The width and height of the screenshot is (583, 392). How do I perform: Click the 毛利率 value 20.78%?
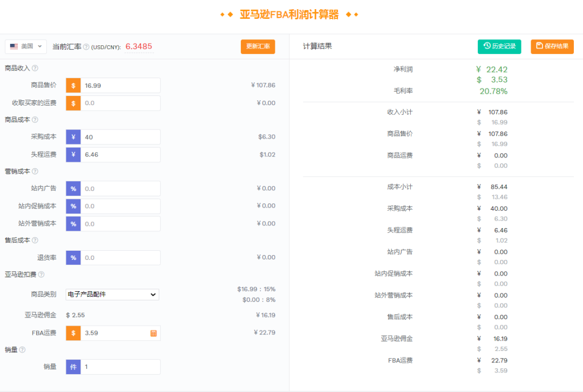493,91
